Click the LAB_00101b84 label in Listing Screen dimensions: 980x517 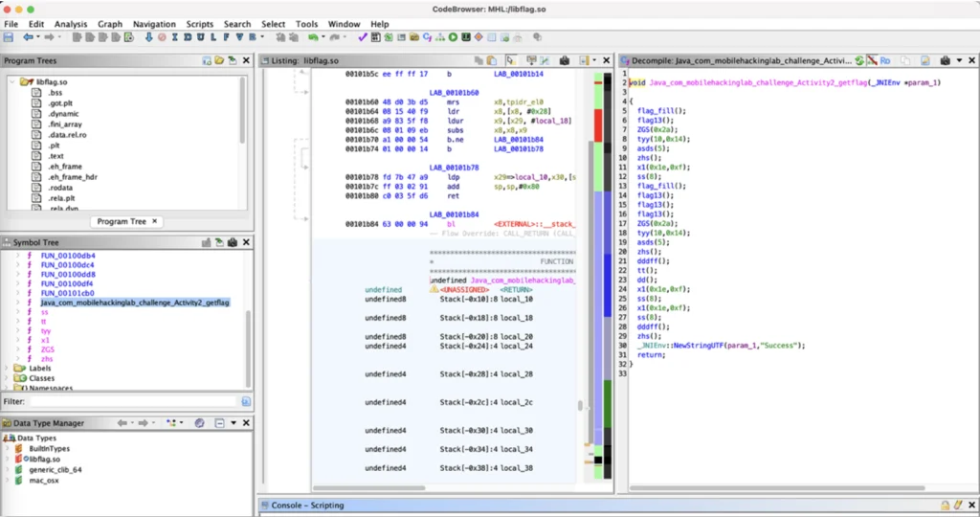pyautogui.click(x=454, y=214)
